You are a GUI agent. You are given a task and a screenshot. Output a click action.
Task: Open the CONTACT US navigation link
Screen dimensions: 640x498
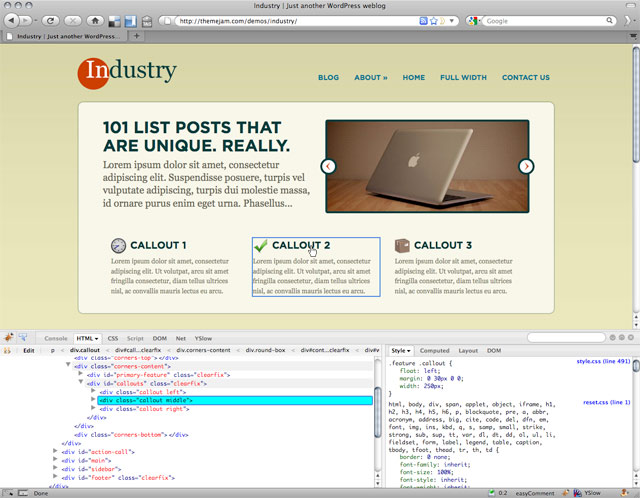click(526, 78)
